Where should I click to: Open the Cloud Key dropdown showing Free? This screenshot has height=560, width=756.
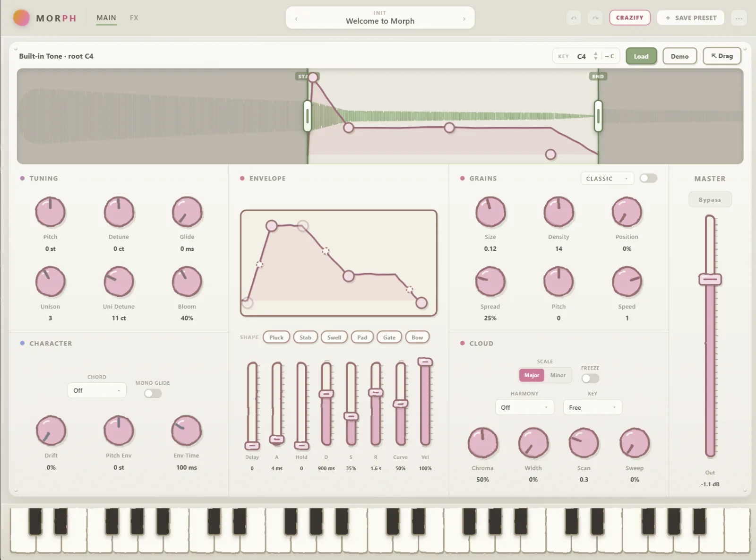[593, 407]
